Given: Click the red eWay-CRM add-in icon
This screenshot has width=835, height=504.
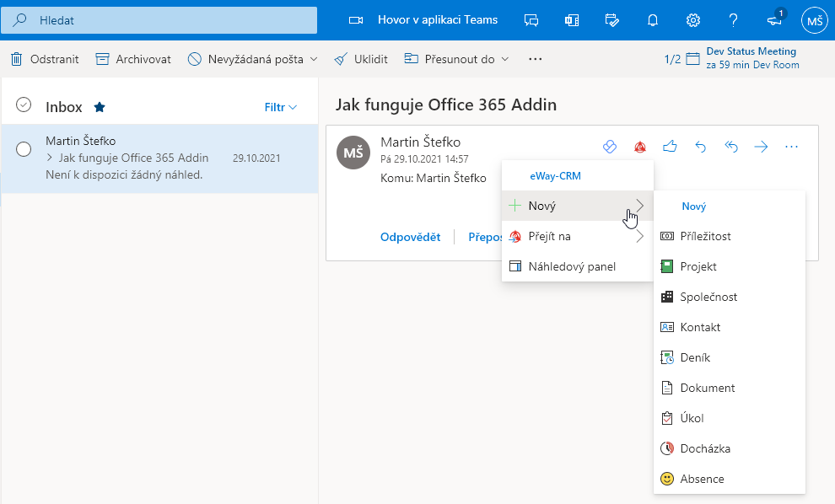Looking at the screenshot, I should click(x=640, y=147).
